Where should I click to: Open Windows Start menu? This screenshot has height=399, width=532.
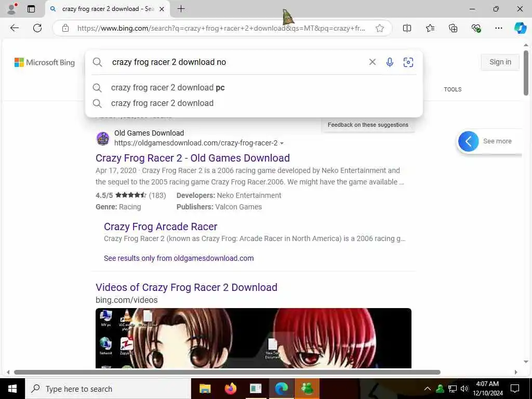[12, 389]
